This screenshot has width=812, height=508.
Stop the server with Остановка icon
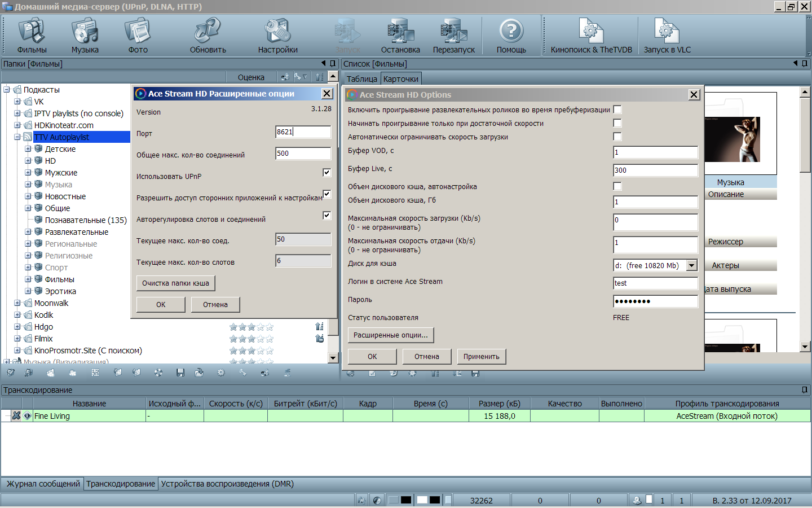tap(400, 36)
